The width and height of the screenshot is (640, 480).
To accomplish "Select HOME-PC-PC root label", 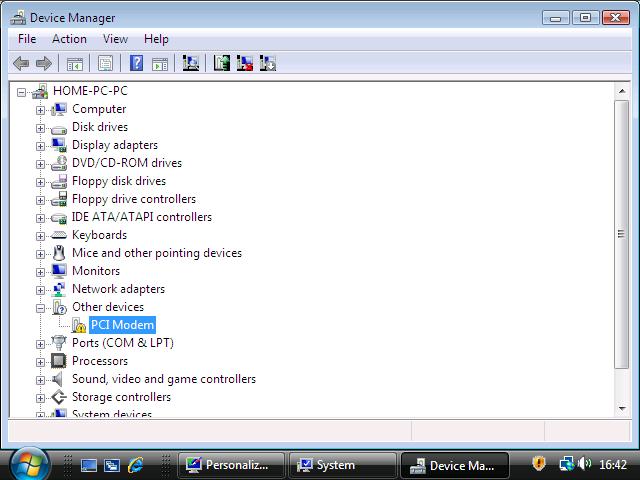I will point(90,91).
